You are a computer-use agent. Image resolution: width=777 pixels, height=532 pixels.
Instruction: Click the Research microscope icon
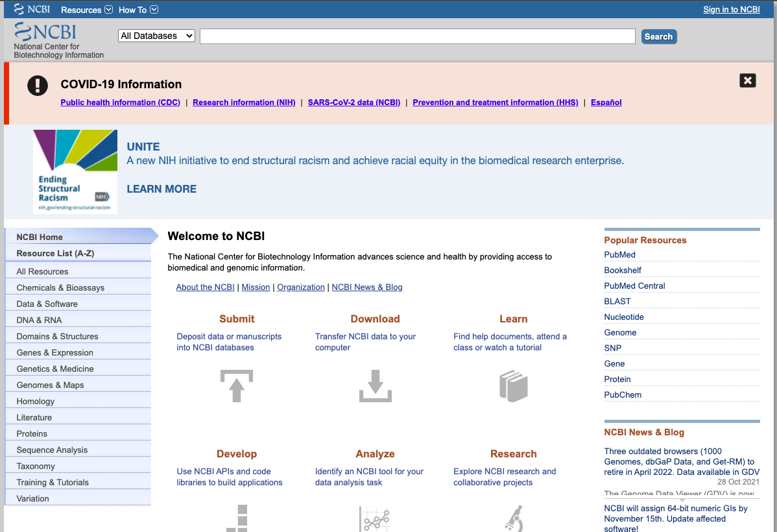tap(514, 518)
